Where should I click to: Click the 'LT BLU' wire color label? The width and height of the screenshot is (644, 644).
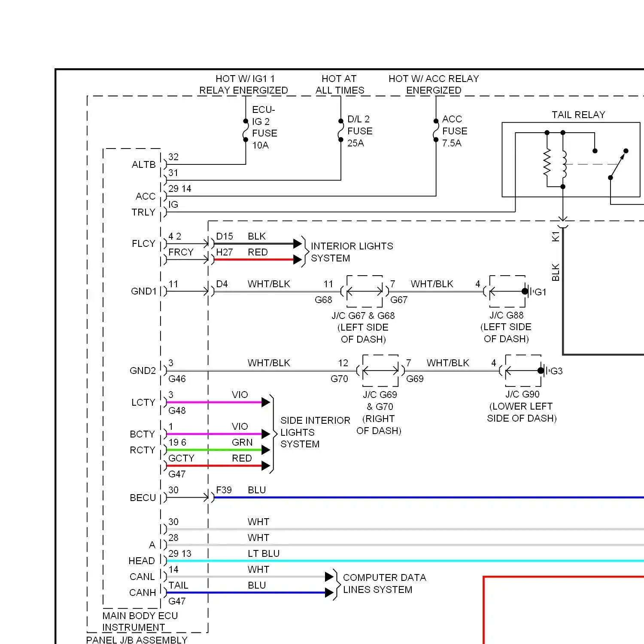pos(264,554)
